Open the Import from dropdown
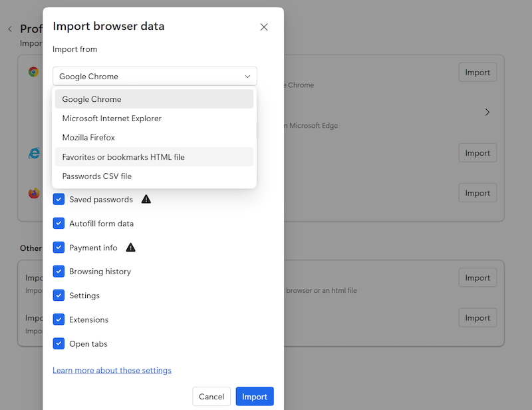This screenshot has width=532, height=410. [154, 76]
